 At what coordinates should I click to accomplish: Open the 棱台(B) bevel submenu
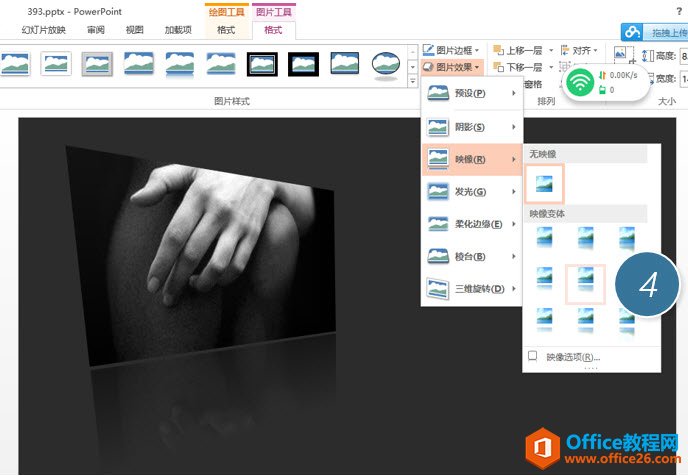click(471, 257)
